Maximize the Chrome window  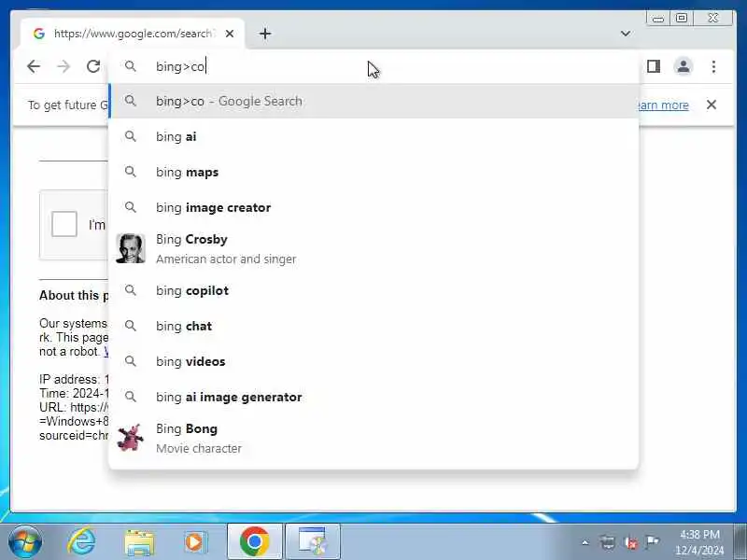(x=682, y=18)
